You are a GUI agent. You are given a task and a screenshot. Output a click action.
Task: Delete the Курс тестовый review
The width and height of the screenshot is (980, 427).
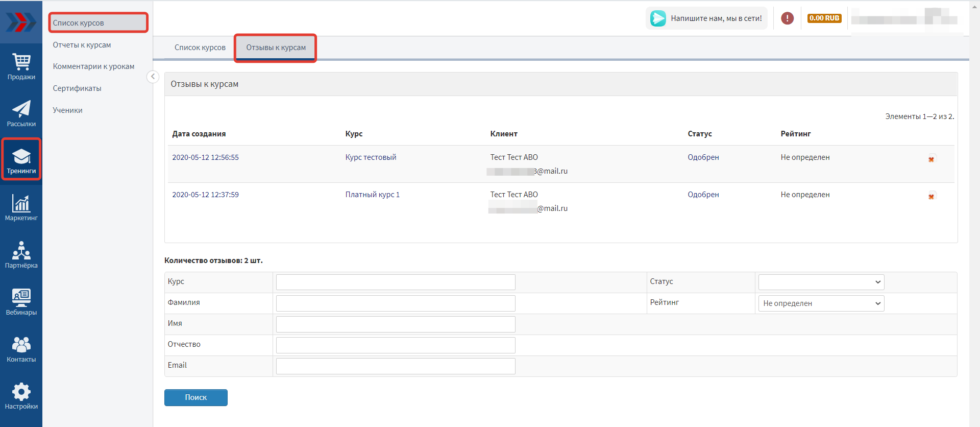pyautogui.click(x=931, y=159)
